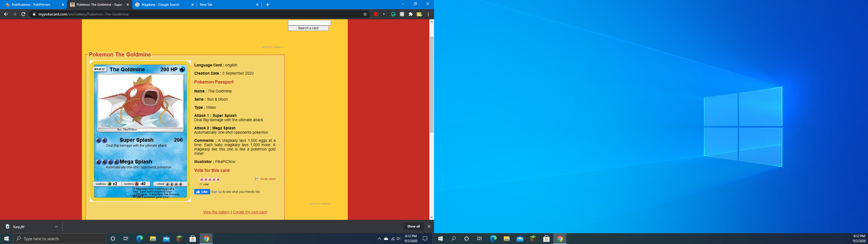Screen dimensions: 868x244
Task: View site security info via padlock icon
Action: point(34,14)
